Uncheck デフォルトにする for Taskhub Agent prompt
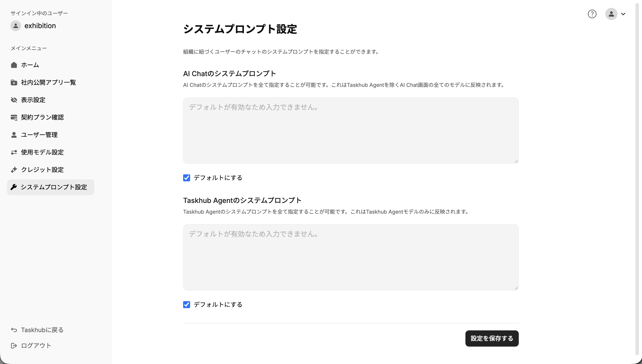This screenshot has height=364, width=642. pos(186,304)
